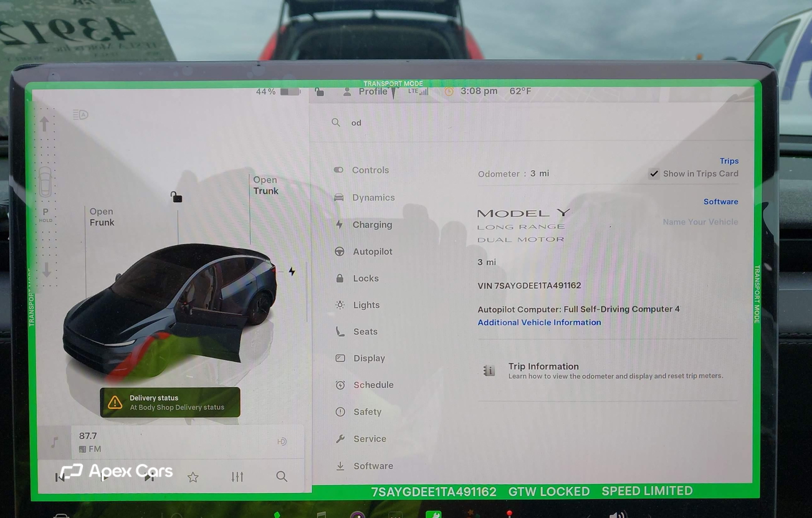This screenshot has width=812, height=518.
Task: Tap the 44% battery indicator
Action: point(278,92)
